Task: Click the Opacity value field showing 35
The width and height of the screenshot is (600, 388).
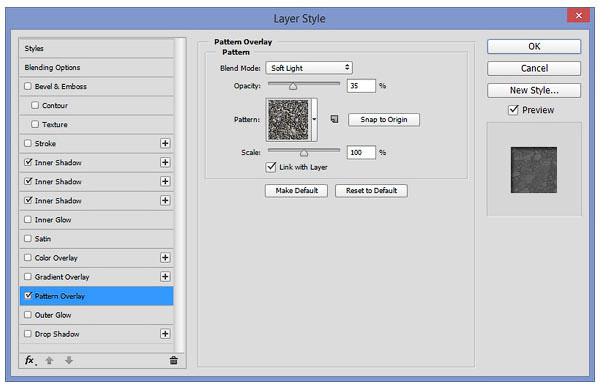Action: coord(361,86)
